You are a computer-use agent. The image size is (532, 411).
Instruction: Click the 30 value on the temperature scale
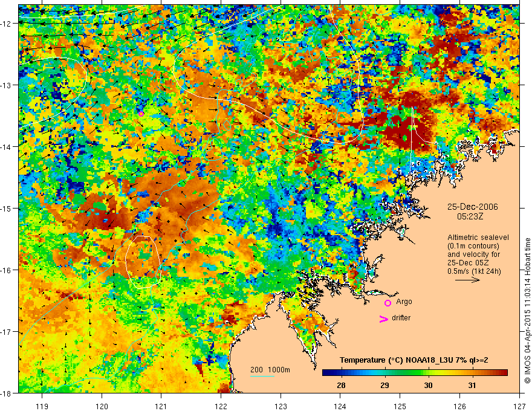point(428,385)
